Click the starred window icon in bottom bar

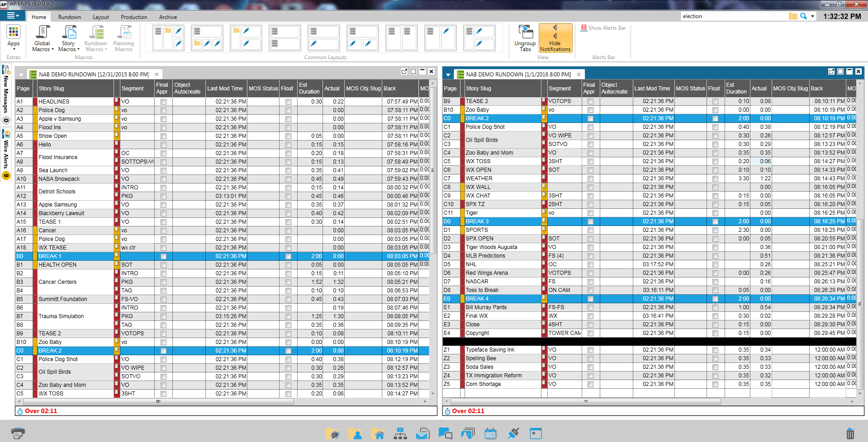(536, 434)
